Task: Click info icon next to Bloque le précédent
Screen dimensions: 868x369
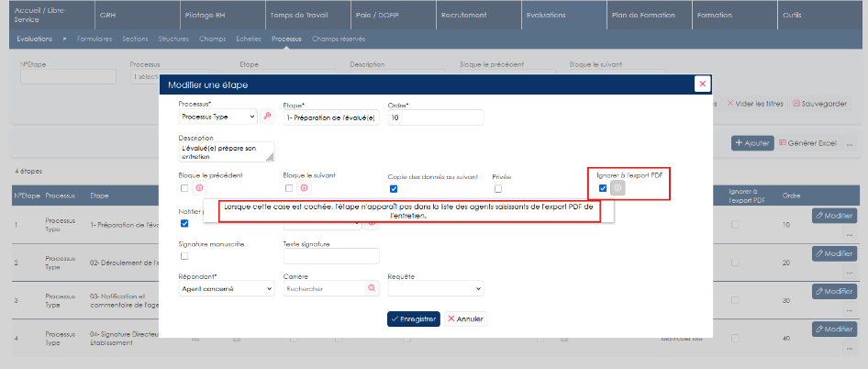Action: click(x=199, y=188)
